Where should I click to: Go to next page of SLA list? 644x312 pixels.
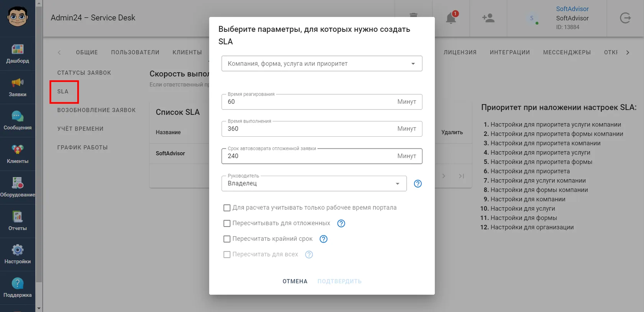coord(444,176)
